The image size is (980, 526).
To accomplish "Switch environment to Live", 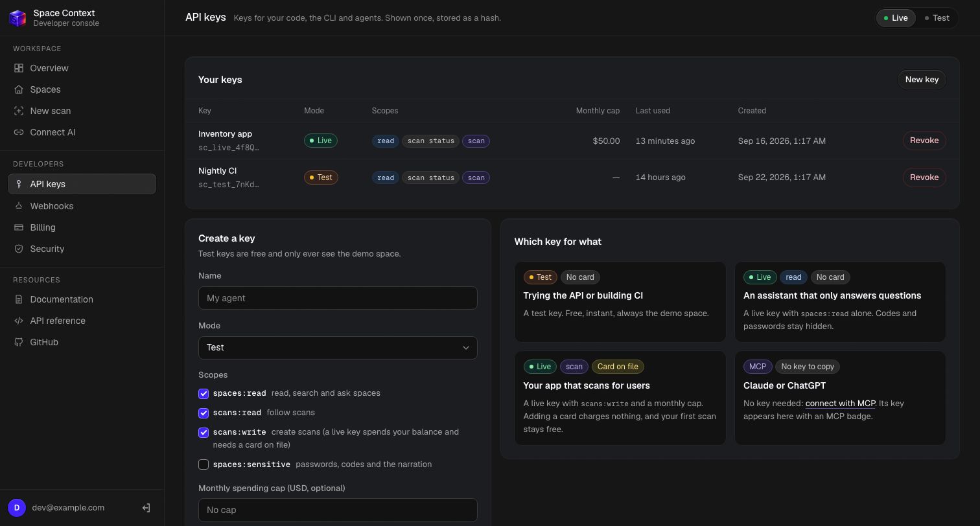I will pos(896,18).
